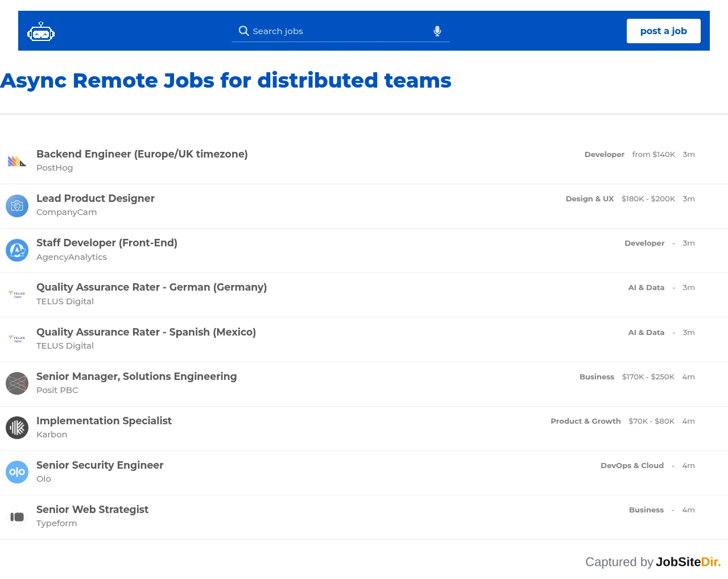Click the 'CompanyCam' company name

point(67,212)
